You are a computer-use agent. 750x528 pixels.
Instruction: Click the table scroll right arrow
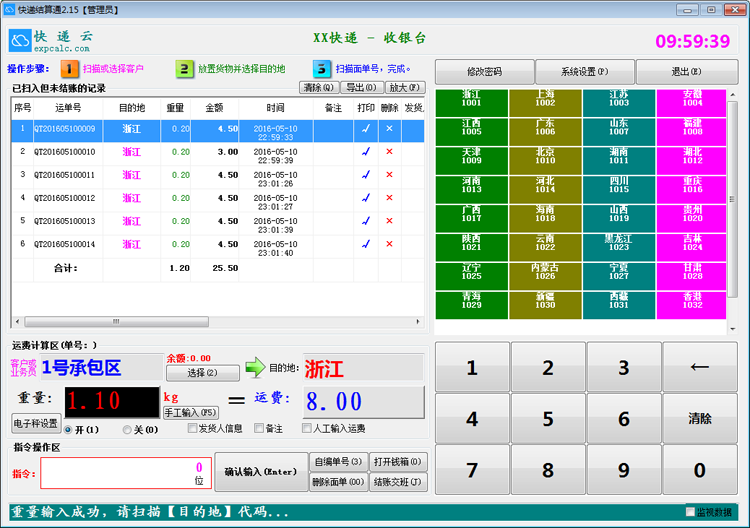click(418, 321)
